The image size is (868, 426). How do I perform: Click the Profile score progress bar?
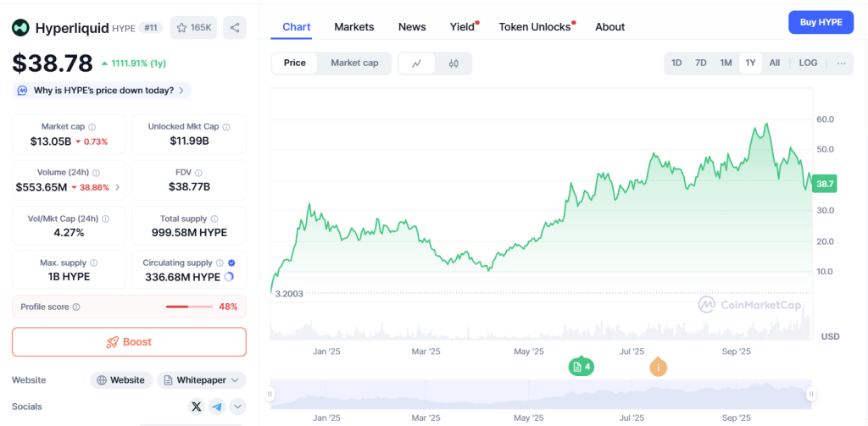189,307
